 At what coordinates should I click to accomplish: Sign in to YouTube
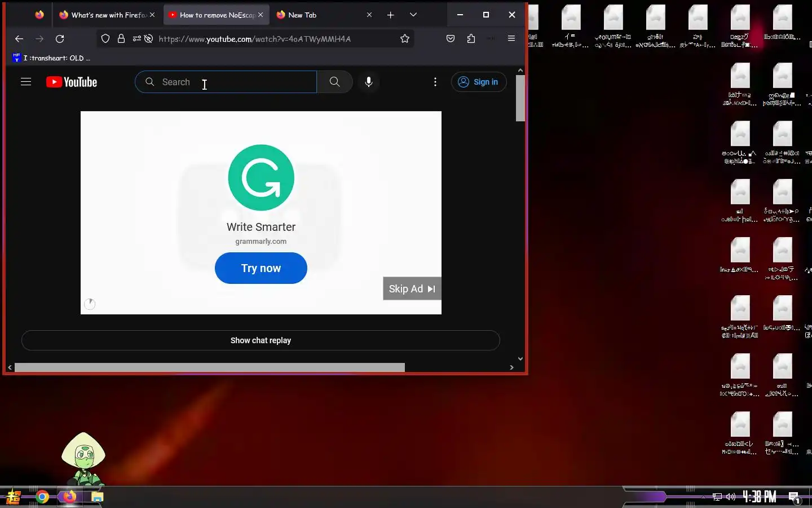pyautogui.click(x=479, y=82)
